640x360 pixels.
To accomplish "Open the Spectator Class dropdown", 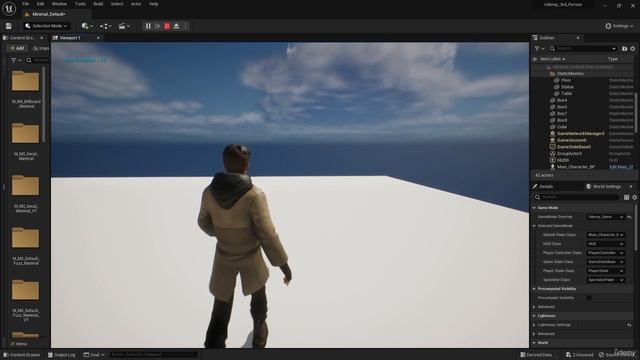I will pyautogui.click(x=606, y=280).
